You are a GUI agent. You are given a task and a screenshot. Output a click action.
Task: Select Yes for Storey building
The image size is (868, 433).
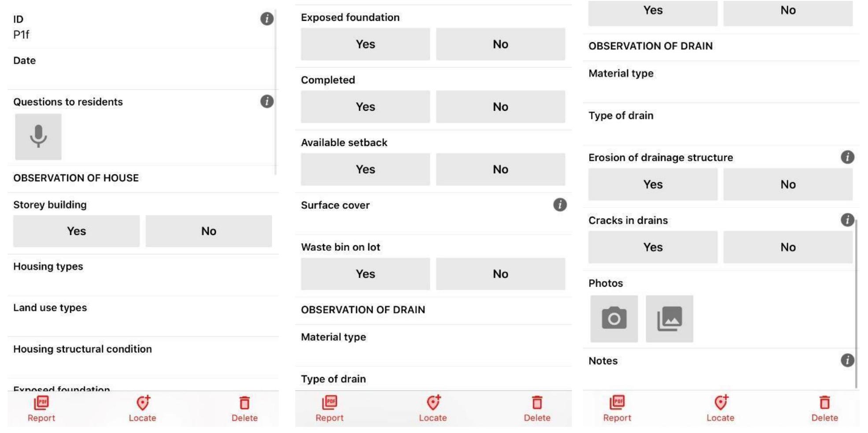76,230
